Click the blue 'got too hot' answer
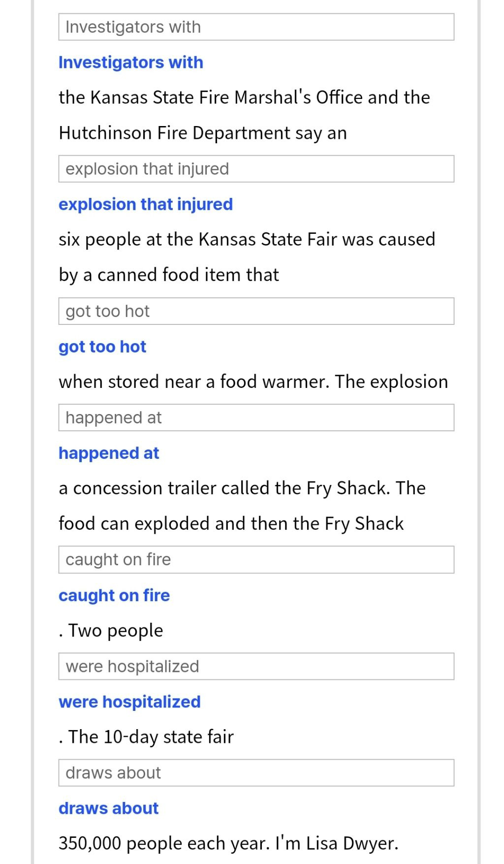 tap(102, 347)
